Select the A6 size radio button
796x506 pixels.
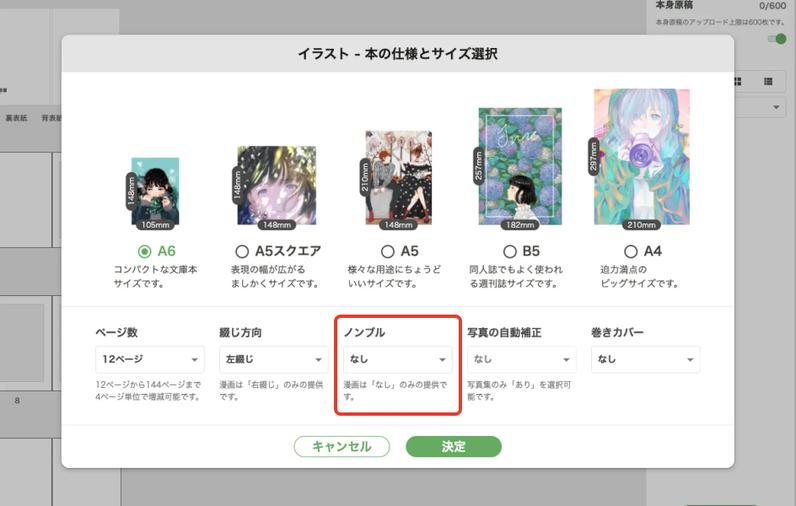coord(145,251)
